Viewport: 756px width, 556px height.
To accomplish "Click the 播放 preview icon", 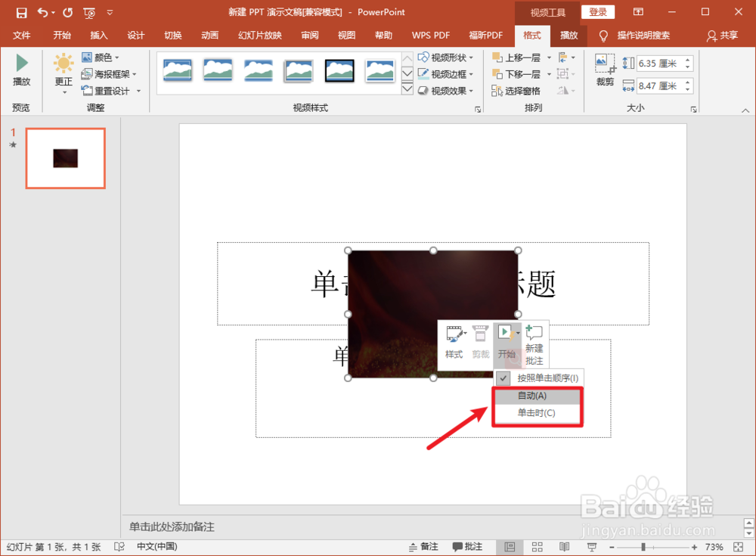I will 21,68.
